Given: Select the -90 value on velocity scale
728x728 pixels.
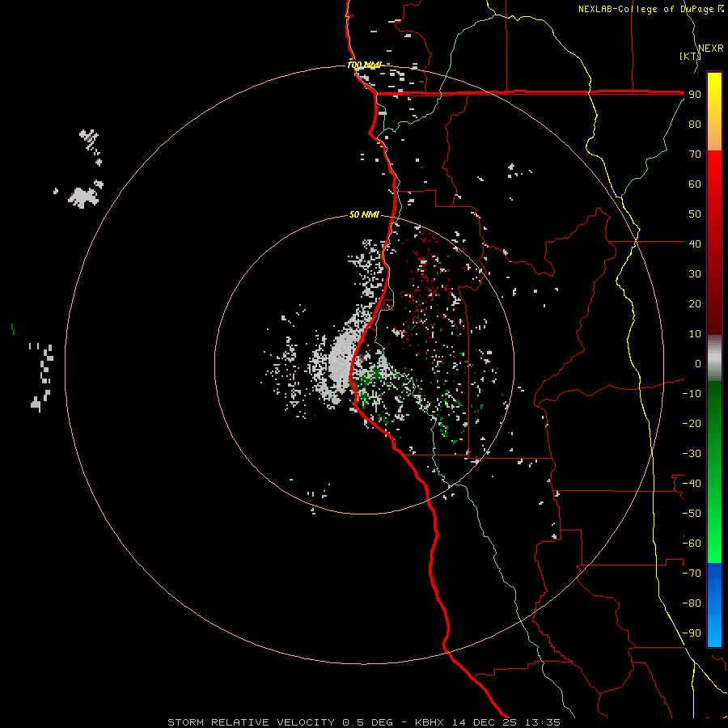Looking at the screenshot, I should (692, 633).
